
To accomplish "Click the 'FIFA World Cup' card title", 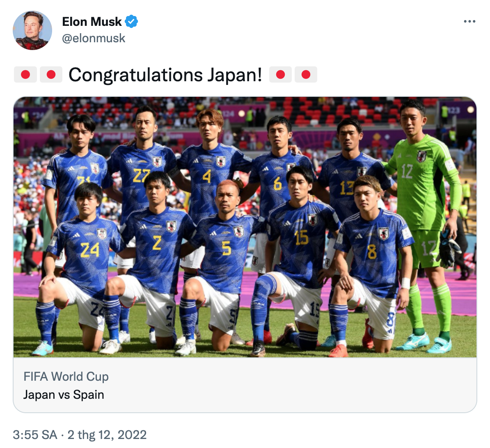I will (66, 376).
